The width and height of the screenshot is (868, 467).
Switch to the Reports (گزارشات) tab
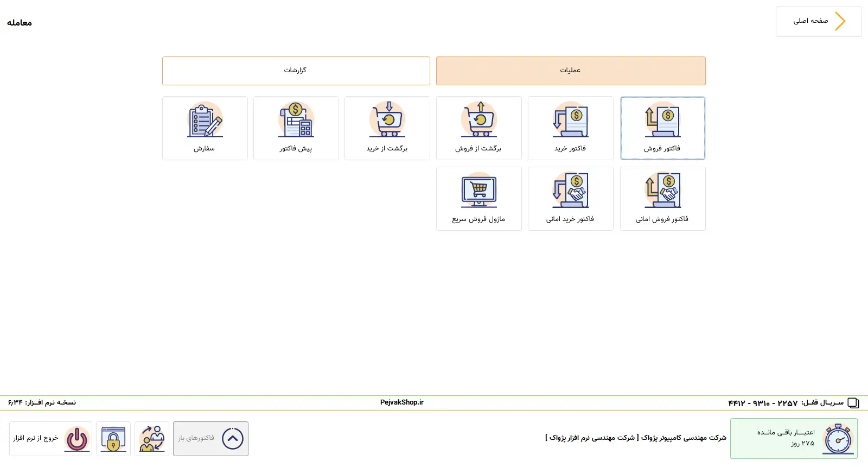tap(296, 71)
